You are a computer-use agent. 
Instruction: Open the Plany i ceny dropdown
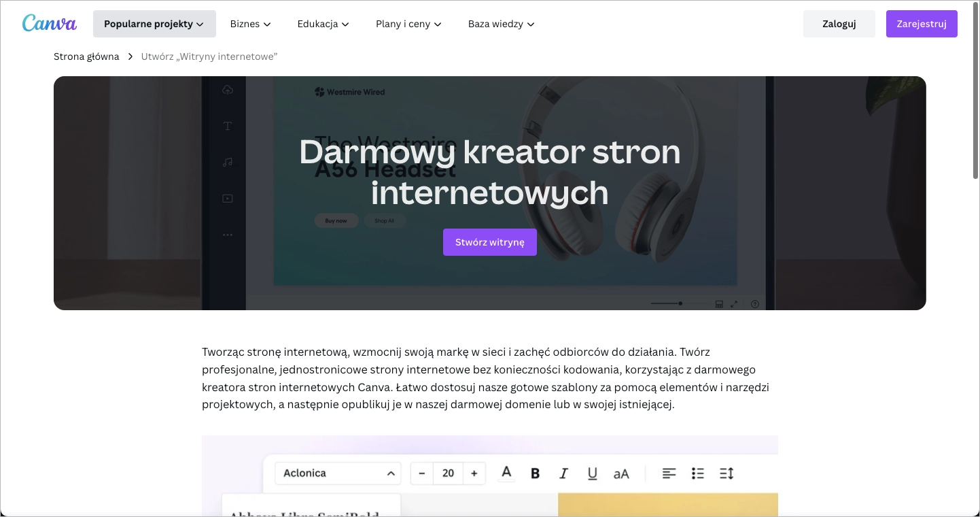[408, 23]
